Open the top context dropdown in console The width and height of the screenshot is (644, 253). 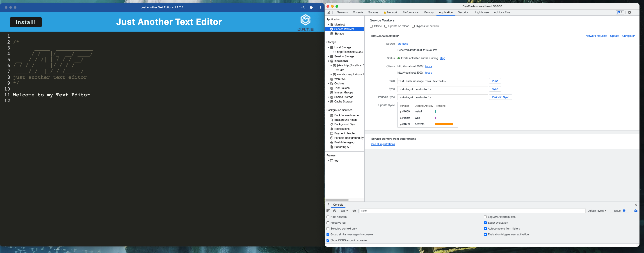[344, 211]
